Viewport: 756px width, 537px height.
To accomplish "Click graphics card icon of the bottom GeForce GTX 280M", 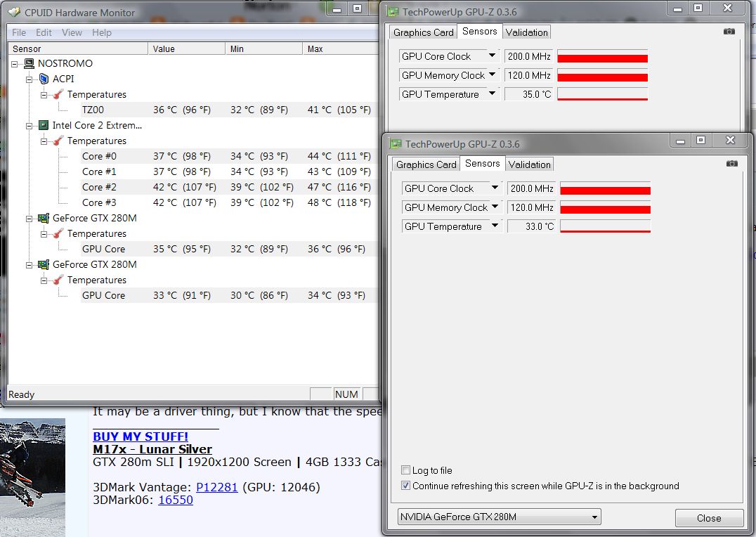I will pyautogui.click(x=44, y=264).
